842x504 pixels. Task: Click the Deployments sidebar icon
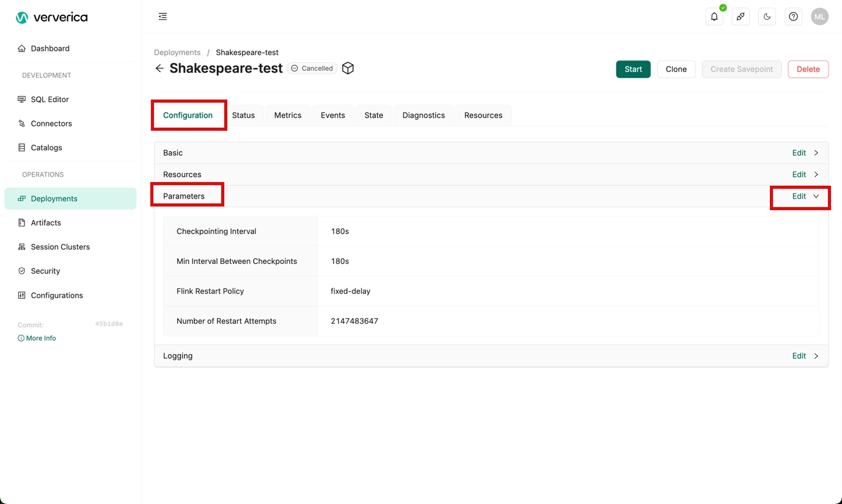point(22,199)
